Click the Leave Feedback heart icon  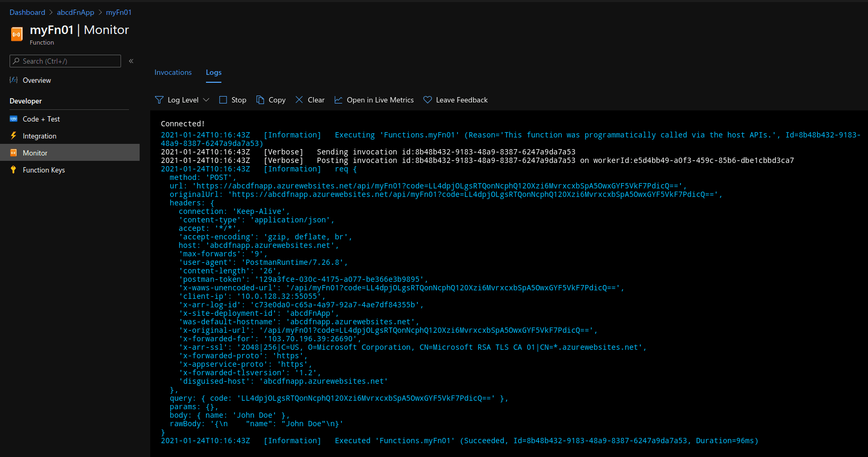(427, 100)
